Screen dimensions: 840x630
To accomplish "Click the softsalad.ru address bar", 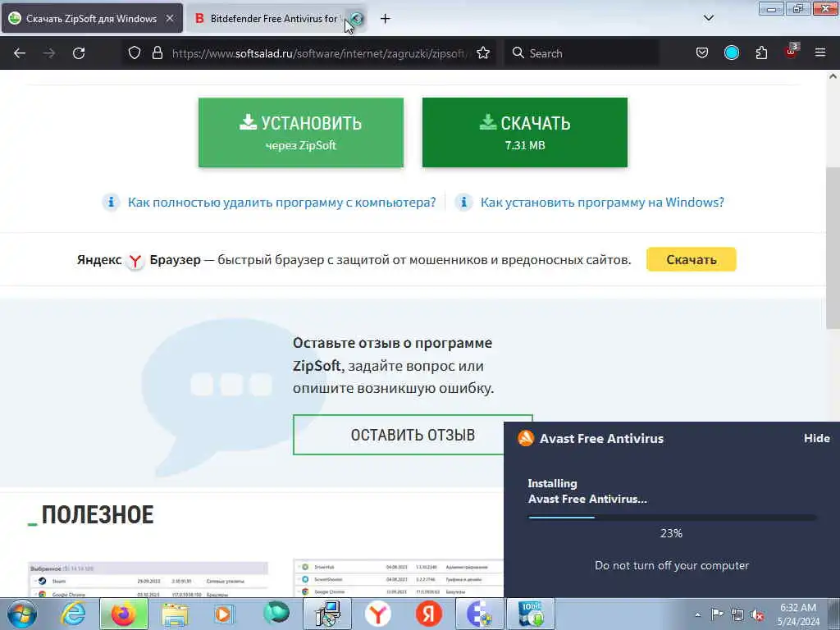I will tap(318, 53).
